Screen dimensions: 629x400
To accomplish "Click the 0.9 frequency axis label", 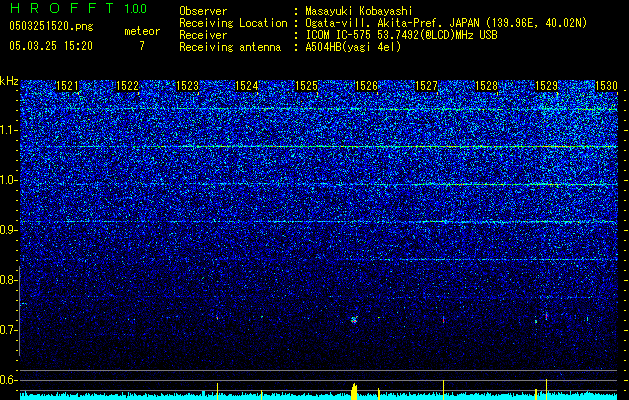I will pos(8,230).
